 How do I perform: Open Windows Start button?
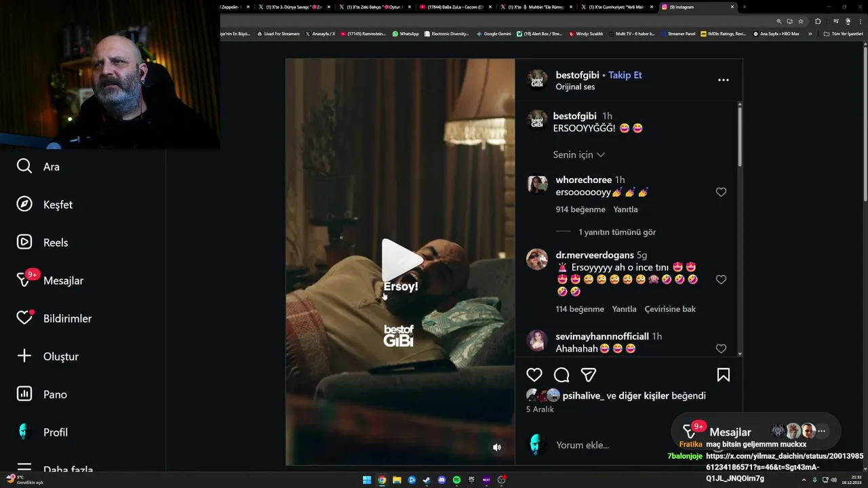[367, 480]
